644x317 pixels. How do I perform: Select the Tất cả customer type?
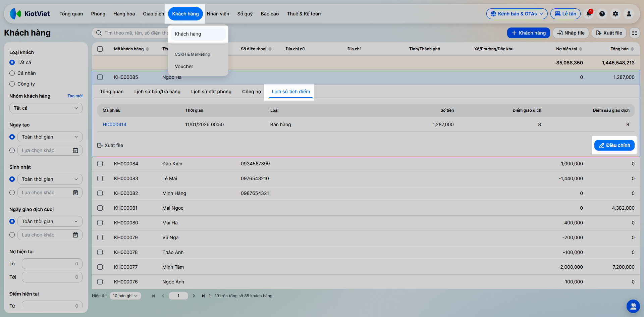click(12, 62)
